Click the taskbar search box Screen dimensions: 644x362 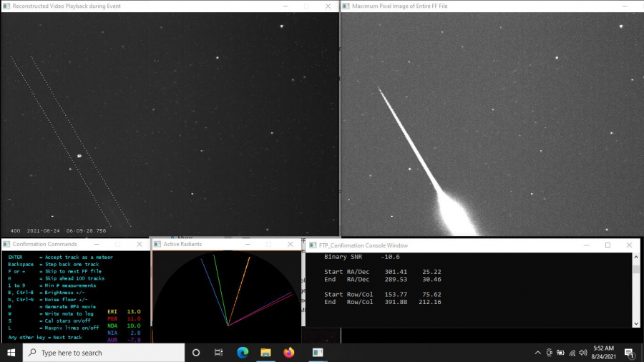coord(104,353)
